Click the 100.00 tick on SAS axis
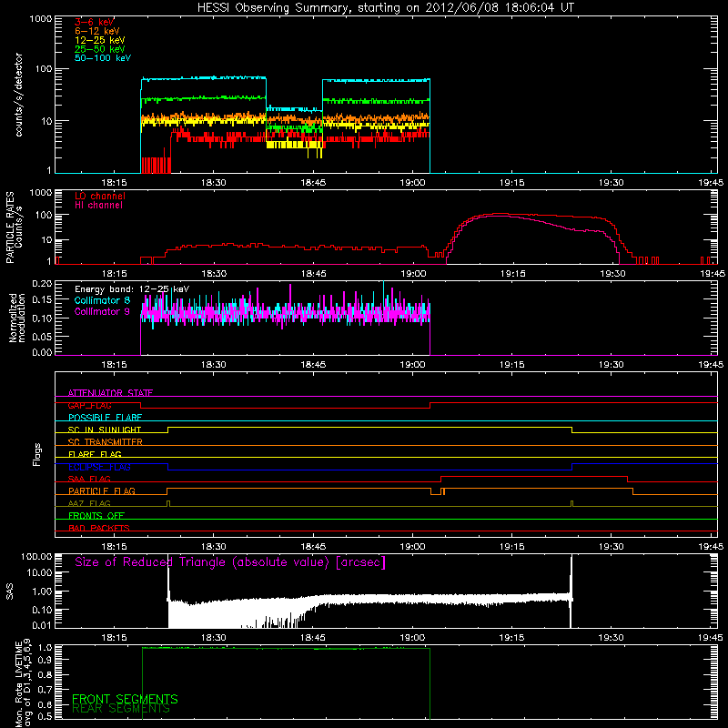This screenshot has width=728, height=728. pyautogui.click(x=36, y=556)
